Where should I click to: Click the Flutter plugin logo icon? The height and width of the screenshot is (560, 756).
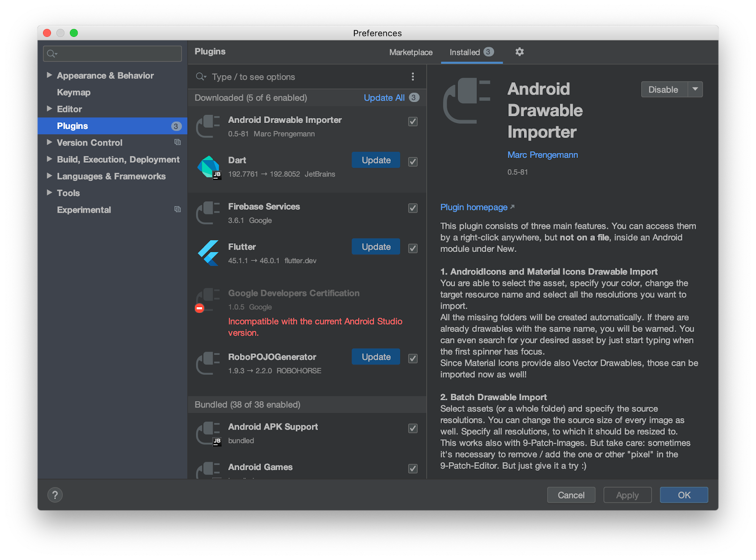(x=208, y=253)
